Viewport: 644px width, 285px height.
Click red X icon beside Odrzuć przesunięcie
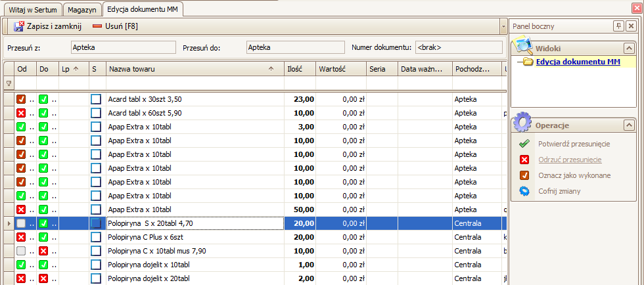point(524,160)
